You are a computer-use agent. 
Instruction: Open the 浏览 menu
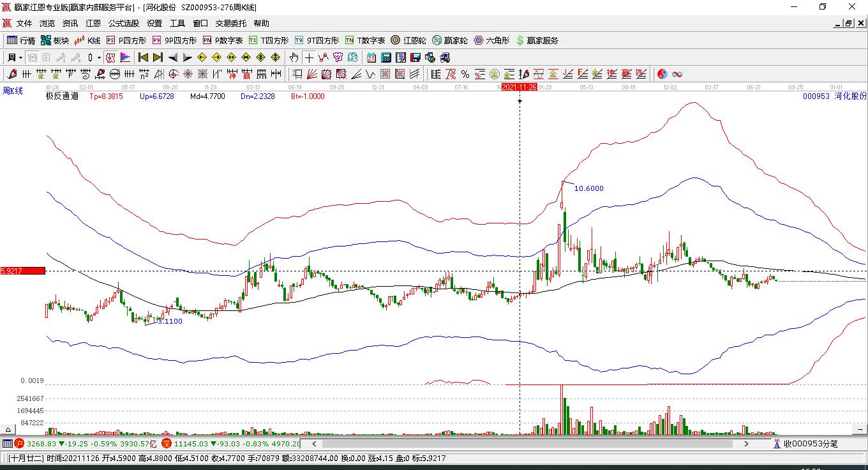coord(47,24)
